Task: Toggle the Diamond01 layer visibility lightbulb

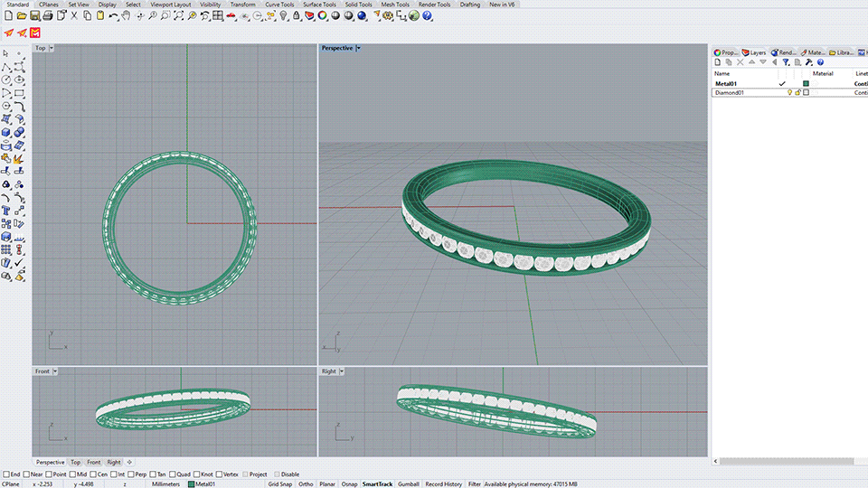Action: tap(789, 92)
